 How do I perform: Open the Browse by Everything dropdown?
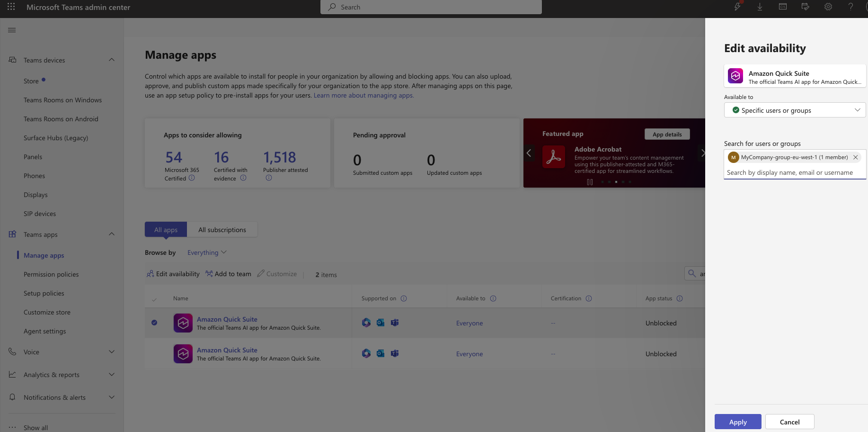pyautogui.click(x=207, y=252)
